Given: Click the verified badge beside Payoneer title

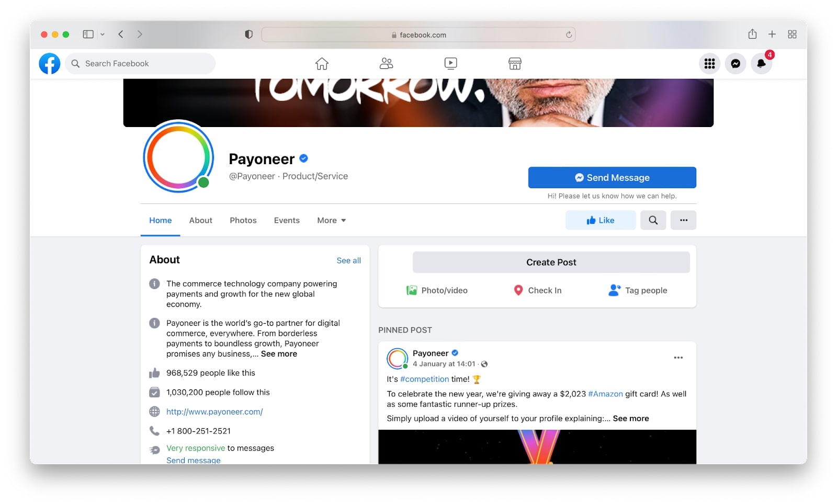Looking at the screenshot, I should 304,158.
